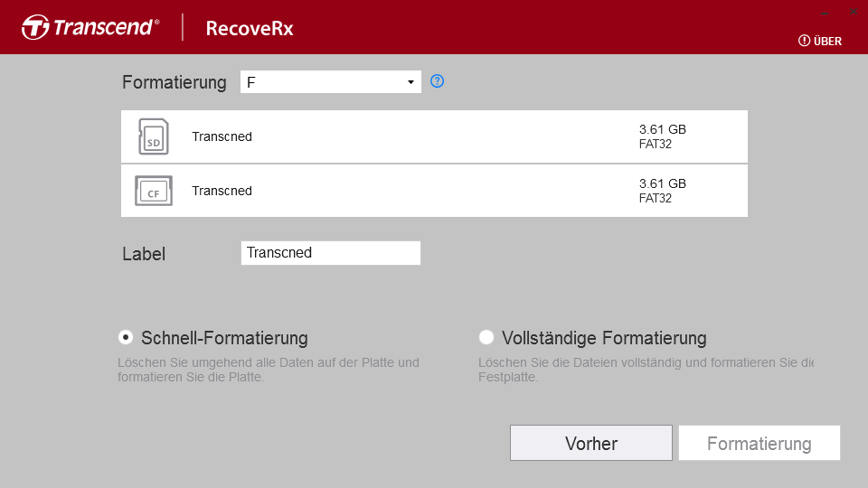Click 3.61 GB in the SD row
868x488 pixels.
[663, 129]
